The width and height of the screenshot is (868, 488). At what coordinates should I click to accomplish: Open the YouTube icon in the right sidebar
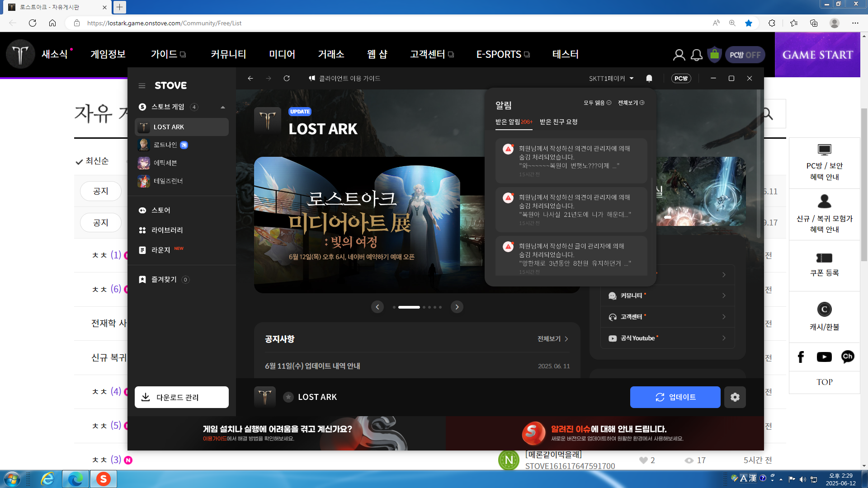(x=824, y=357)
